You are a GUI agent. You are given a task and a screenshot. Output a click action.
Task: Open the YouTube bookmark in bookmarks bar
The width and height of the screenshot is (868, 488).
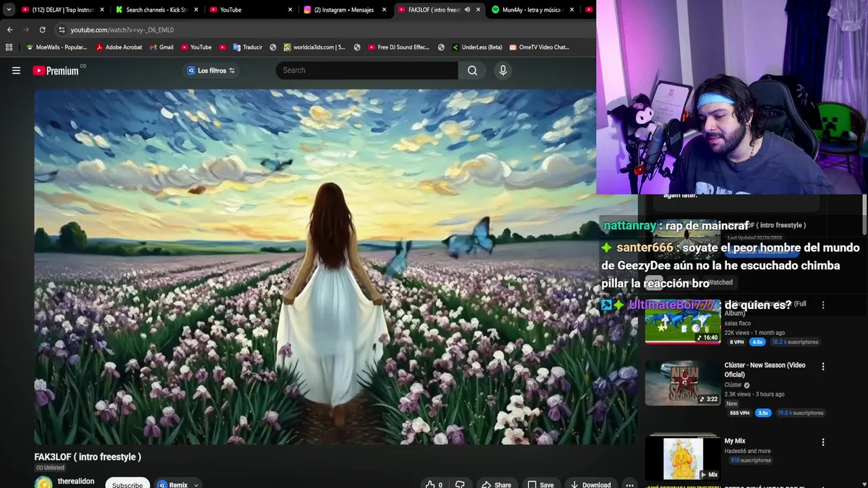[x=196, y=47]
